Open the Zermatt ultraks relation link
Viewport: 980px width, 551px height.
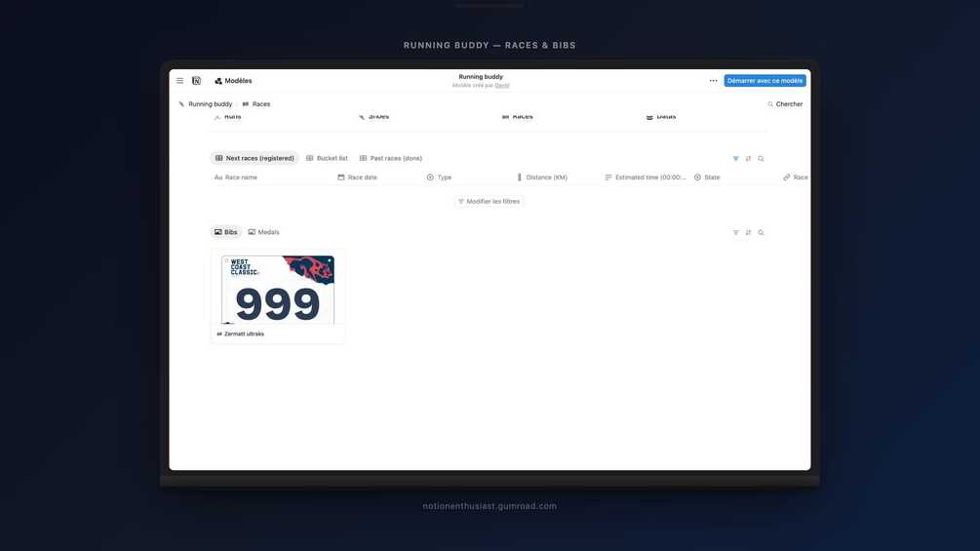coord(240,335)
